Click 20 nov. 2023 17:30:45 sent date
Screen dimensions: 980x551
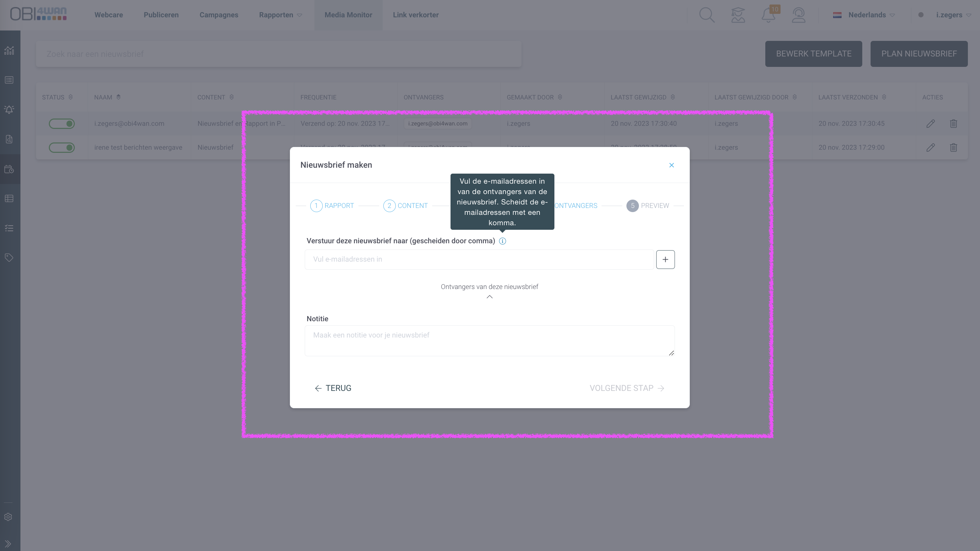coord(852,123)
